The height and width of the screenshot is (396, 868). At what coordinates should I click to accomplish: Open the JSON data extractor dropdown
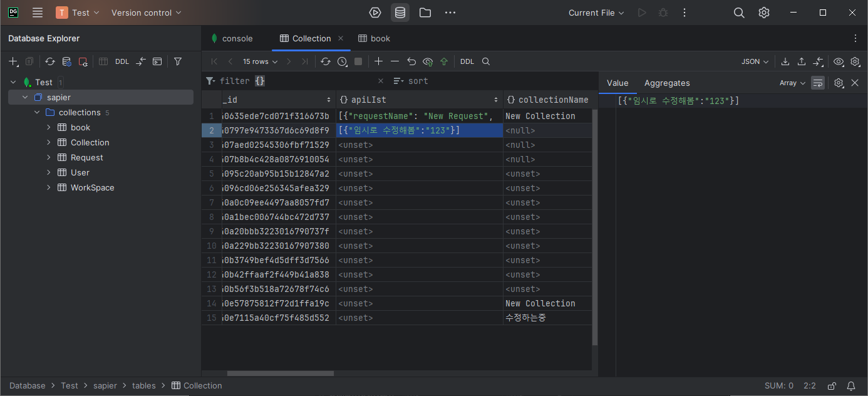pyautogui.click(x=755, y=61)
